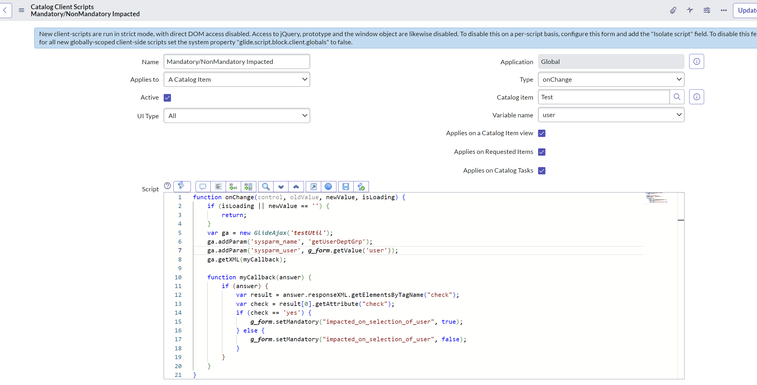Click code line 'var check = result[0].getAttribute'
This screenshot has width=757, height=385.
point(315,304)
